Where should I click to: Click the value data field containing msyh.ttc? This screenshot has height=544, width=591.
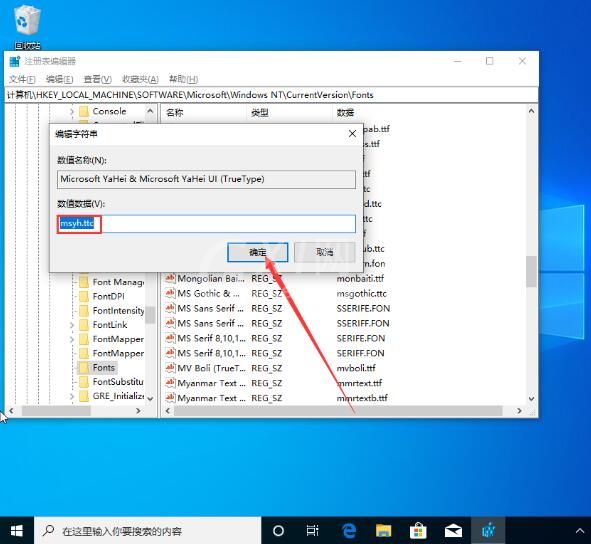click(x=206, y=224)
